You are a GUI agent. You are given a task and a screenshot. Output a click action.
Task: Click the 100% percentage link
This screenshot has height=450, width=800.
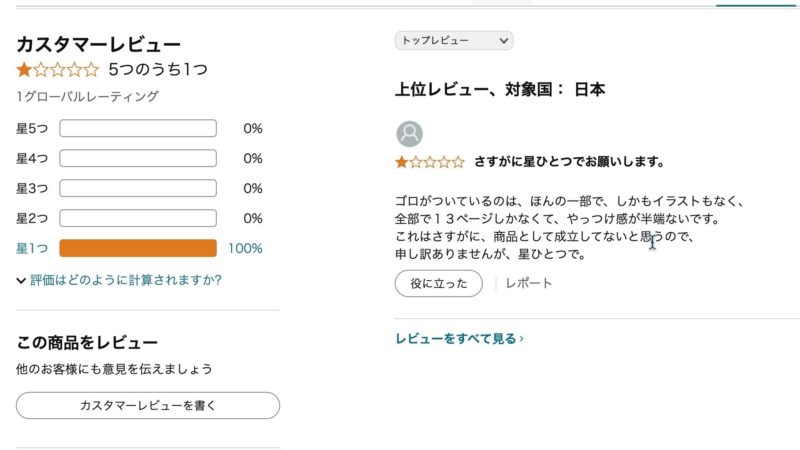click(x=245, y=248)
